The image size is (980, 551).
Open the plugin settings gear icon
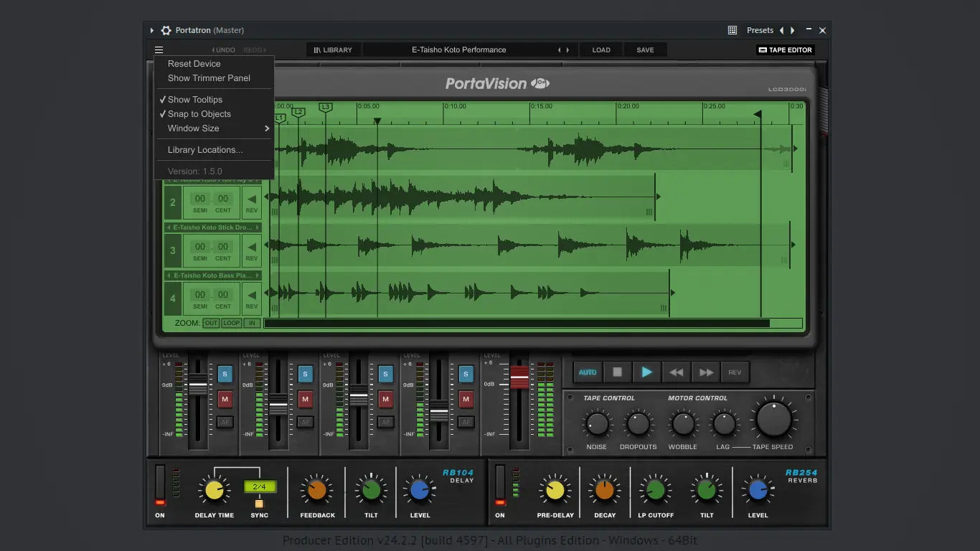(x=166, y=31)
